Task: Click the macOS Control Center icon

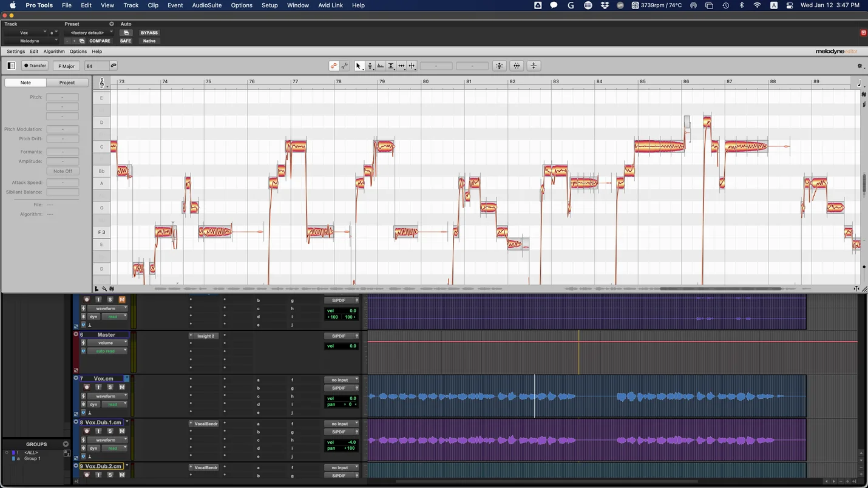Action: pos(789,5)
